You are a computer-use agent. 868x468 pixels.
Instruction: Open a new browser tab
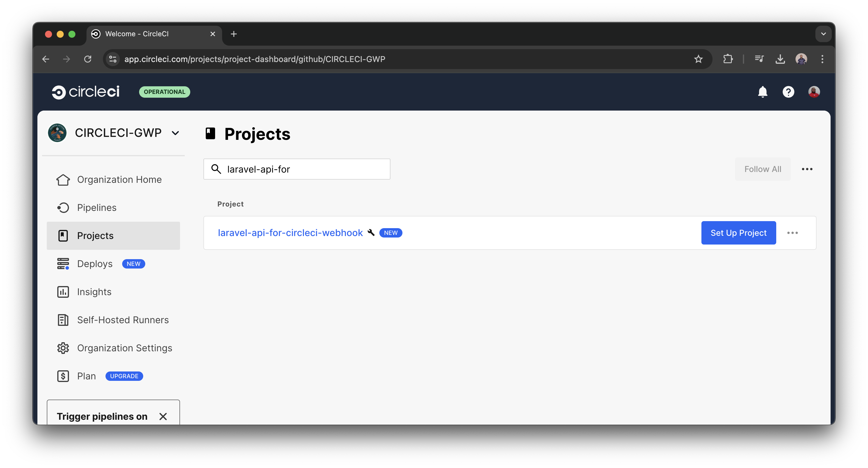[234, 34]
